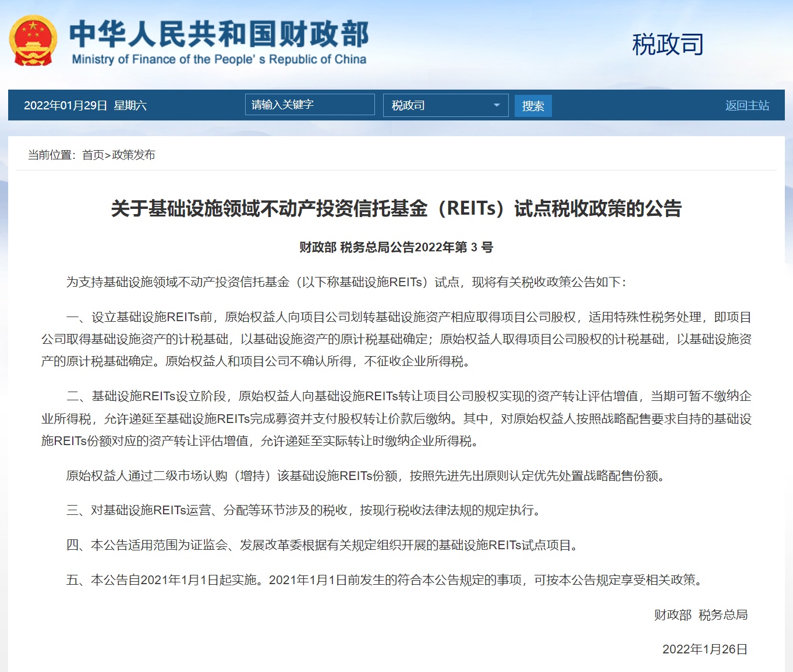This screenshot has width=793, height=672.
Task: Click the 公告2022年第3号 document number
Action: 396,247
